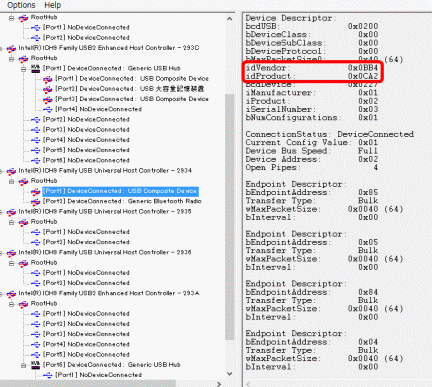The image size is (432, 387).
Task: Click RootHub icon under the 293A controller
Action: point(23,304)
